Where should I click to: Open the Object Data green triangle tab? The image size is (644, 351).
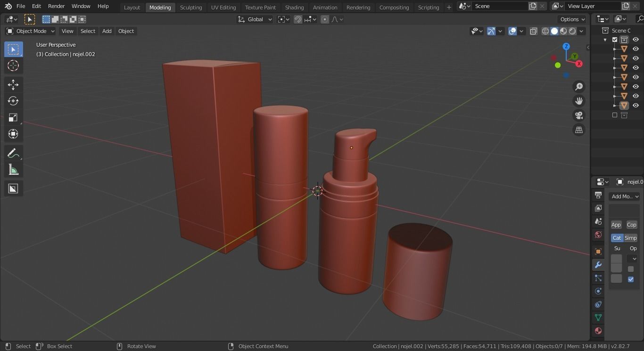(598, 318)
